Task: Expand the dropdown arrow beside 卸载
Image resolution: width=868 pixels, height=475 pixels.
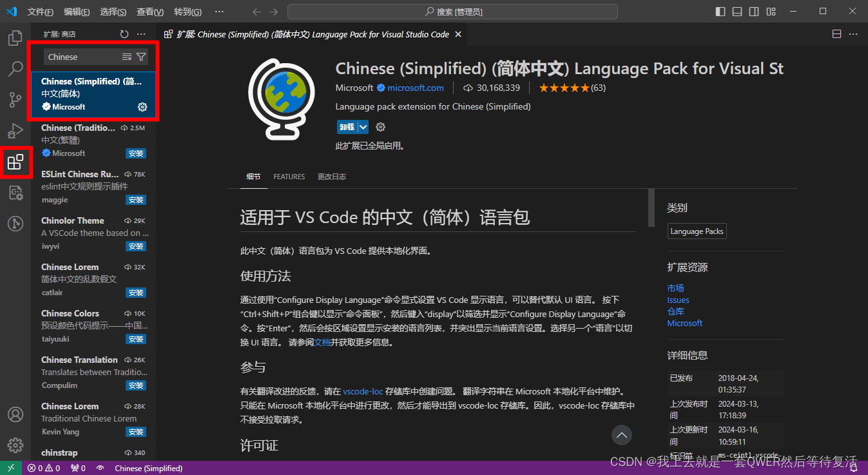Action: tap(363, 127)
